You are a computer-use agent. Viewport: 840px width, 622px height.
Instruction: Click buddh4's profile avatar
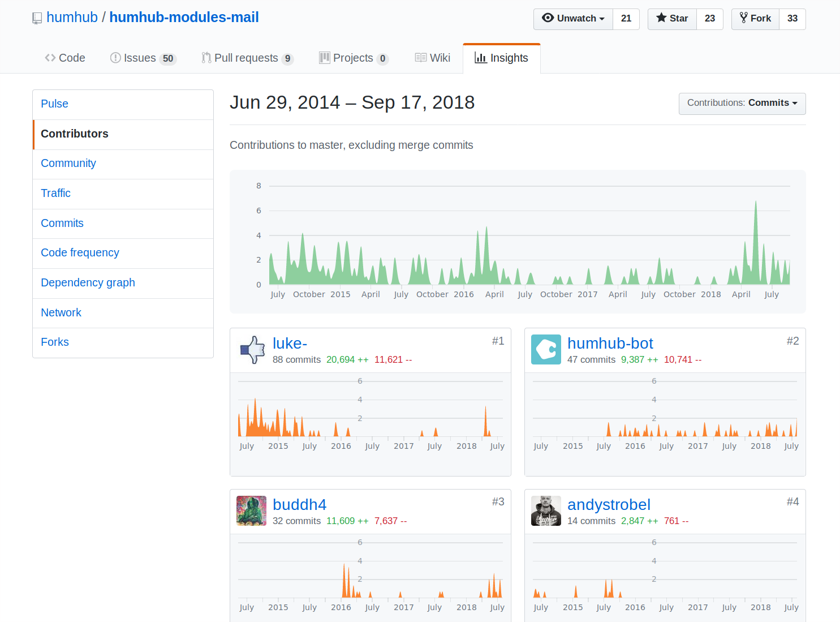click(x=251, y=510)
